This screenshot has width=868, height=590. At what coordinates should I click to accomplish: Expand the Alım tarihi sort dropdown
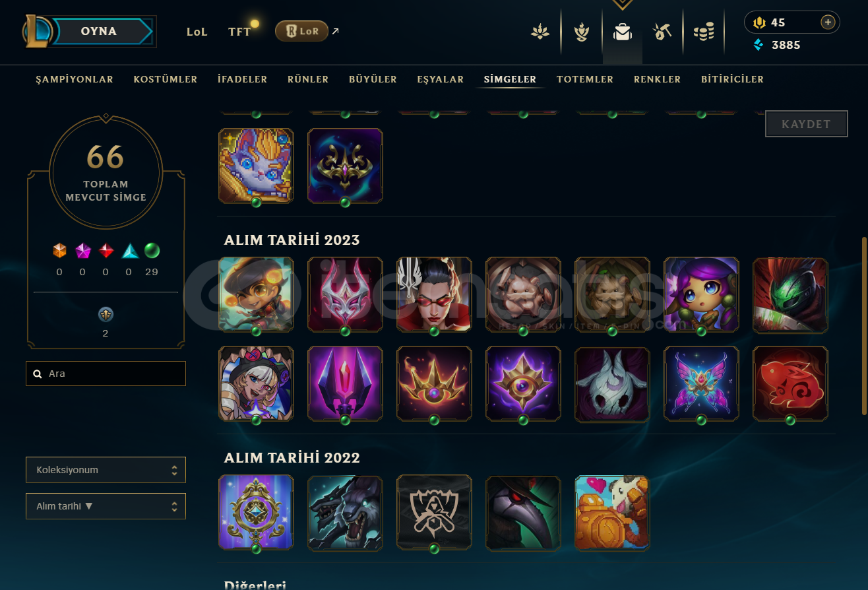pos(106,506)
